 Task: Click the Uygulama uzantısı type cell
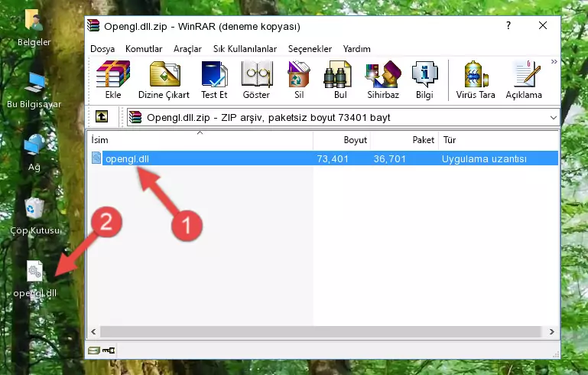click(484, 158)
